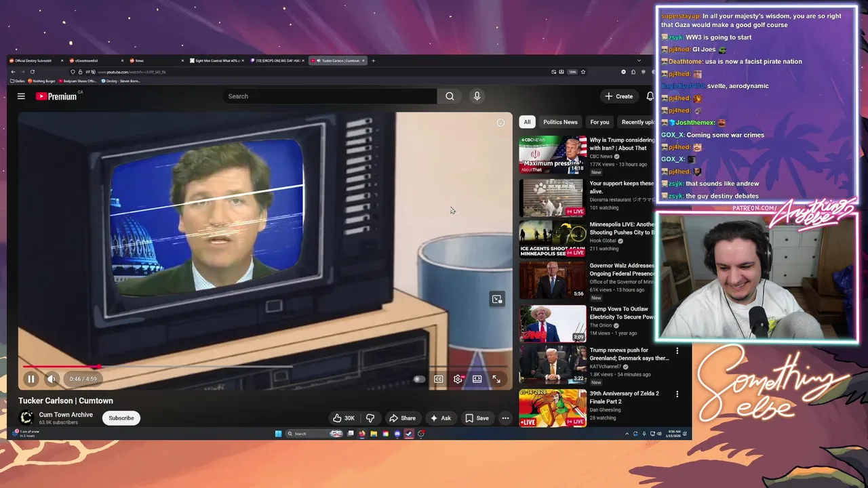Click the miniplayer icon on the video
Image resolution: width=868 pixels, height=488 pixels.
(497, 299)
